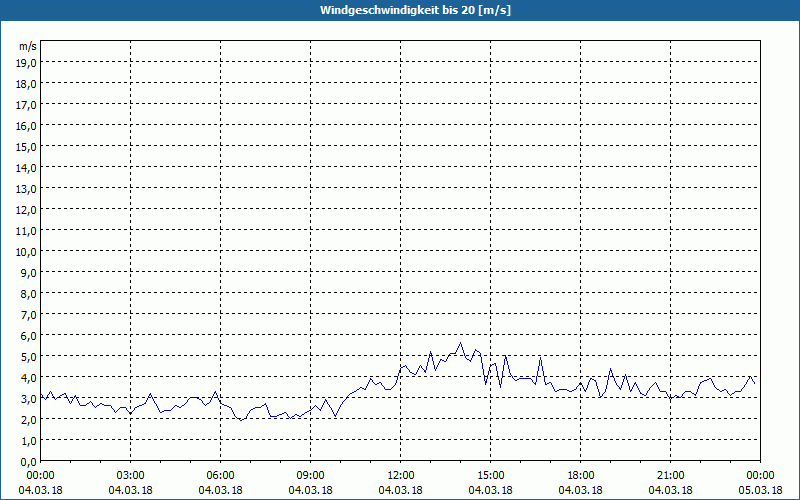
Task: Select the 11,0 y-axis label
Action: [28, 231]
